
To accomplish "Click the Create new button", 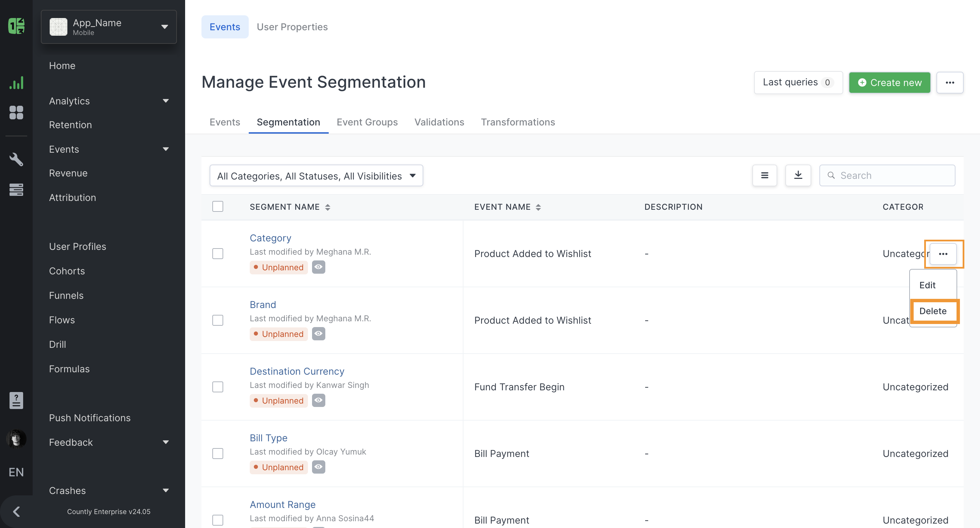I will pos(889,83).
